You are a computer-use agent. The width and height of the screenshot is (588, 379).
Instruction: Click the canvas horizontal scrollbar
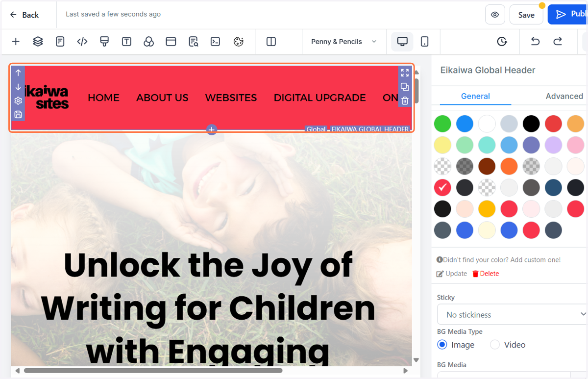pos(153,371)
